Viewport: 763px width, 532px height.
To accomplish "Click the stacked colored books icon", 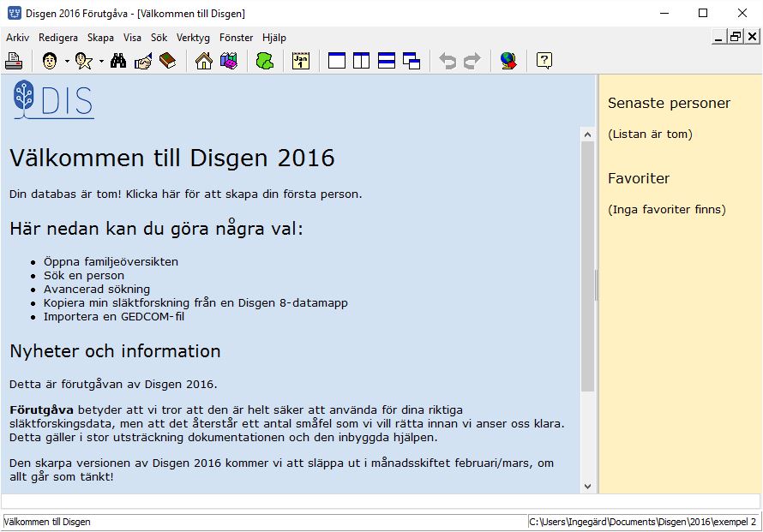I will tap(229, 61).
